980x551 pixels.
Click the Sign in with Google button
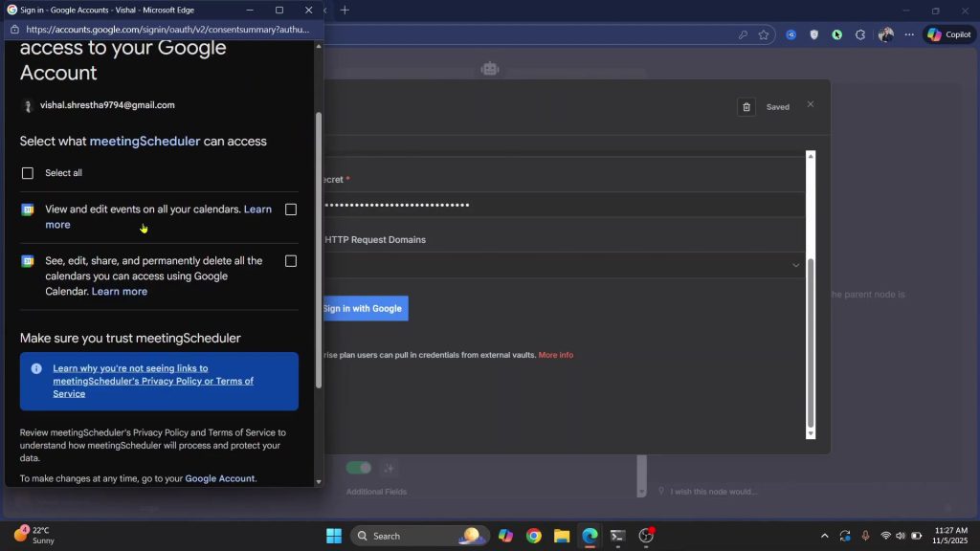(364, 308)
